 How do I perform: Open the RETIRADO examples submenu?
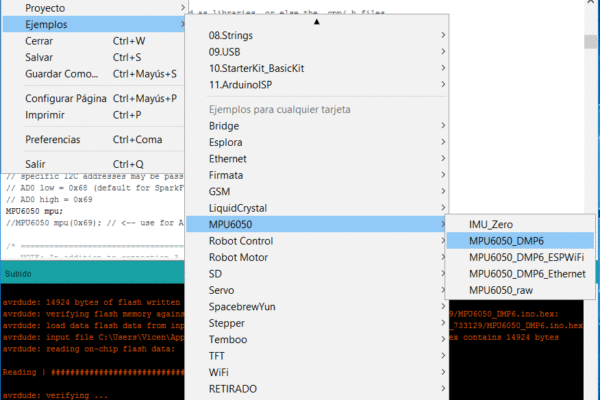click(x=317, y=389)
